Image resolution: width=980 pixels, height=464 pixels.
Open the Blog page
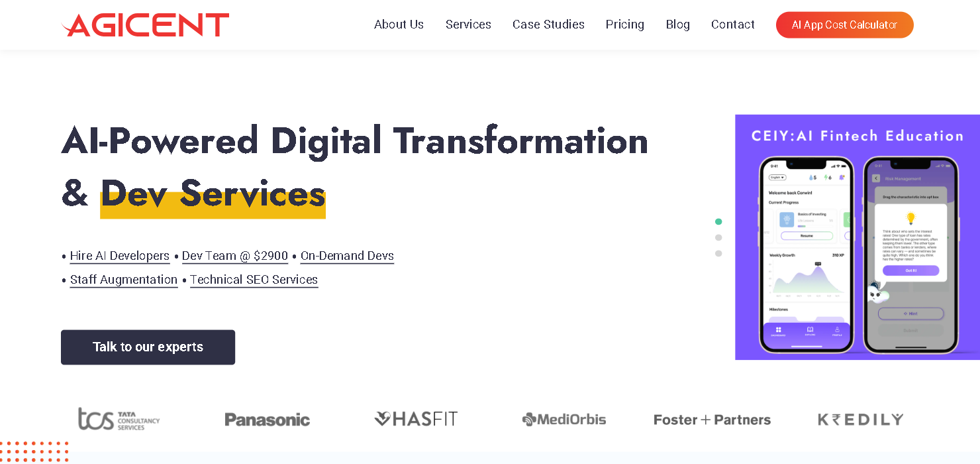click(677, 25)
